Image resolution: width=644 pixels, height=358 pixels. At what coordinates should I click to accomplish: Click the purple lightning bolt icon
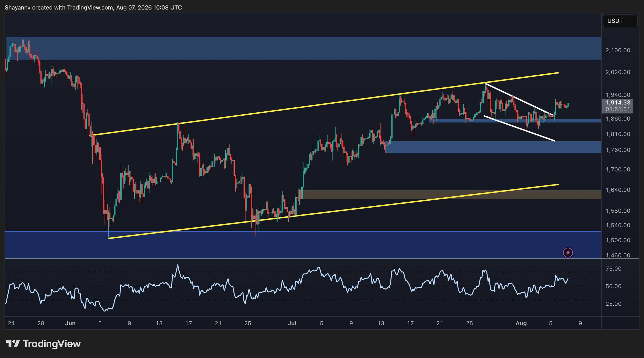click(x=568, y=252)
